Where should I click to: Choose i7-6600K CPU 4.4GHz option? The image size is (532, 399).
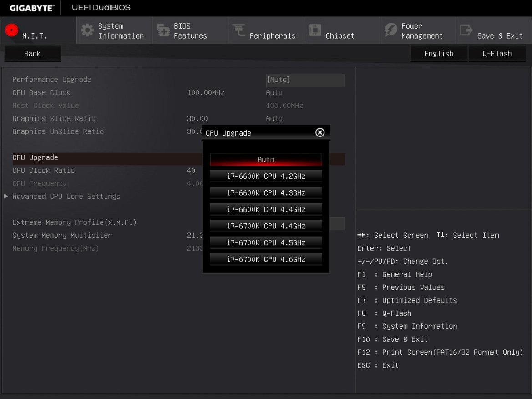[x=266, y=209]
